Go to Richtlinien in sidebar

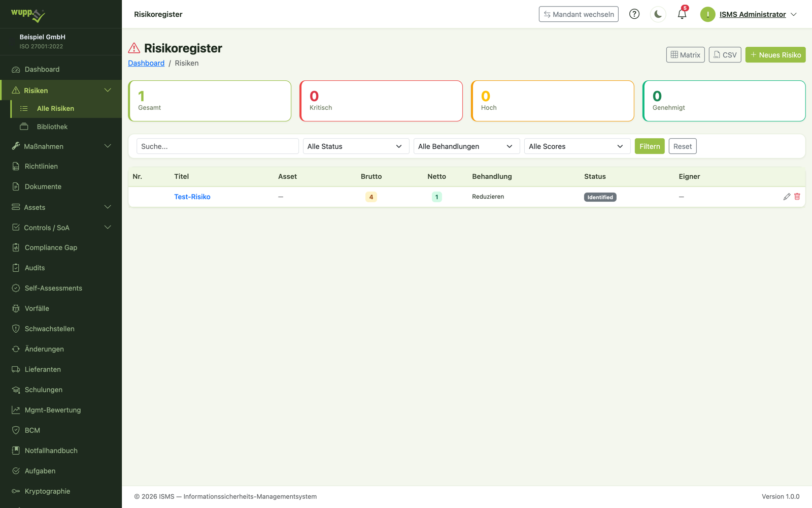tap(61, 166)
